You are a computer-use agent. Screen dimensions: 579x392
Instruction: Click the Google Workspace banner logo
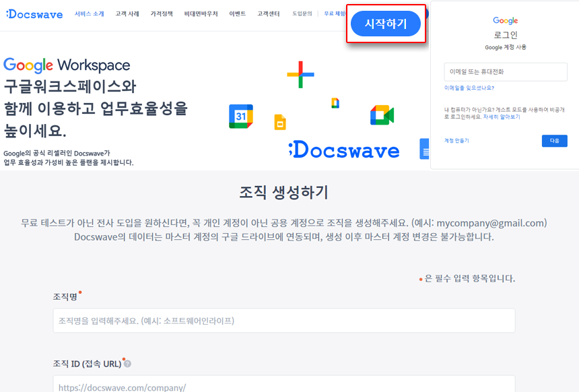click(67, 65)
